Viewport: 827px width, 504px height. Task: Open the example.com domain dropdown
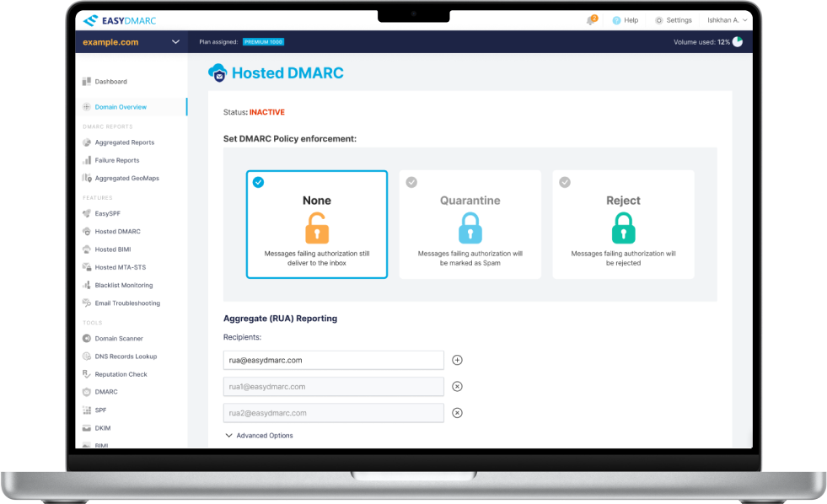132,42
